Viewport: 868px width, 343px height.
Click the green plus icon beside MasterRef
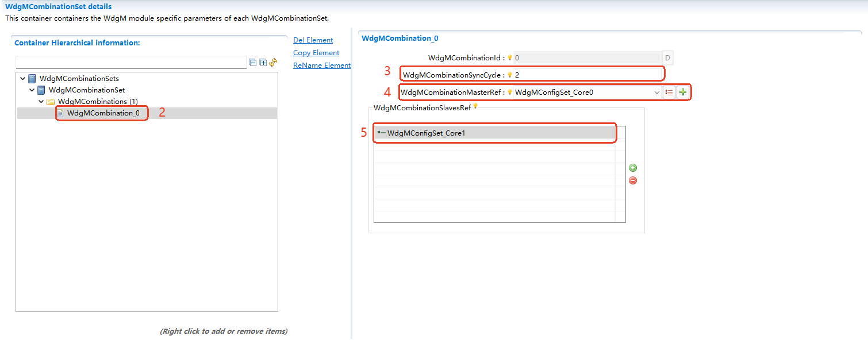pyautogui.click(x=683, y=92)
